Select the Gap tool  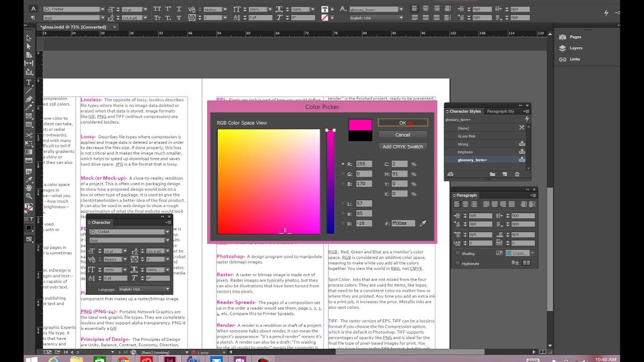coord(29,63)
